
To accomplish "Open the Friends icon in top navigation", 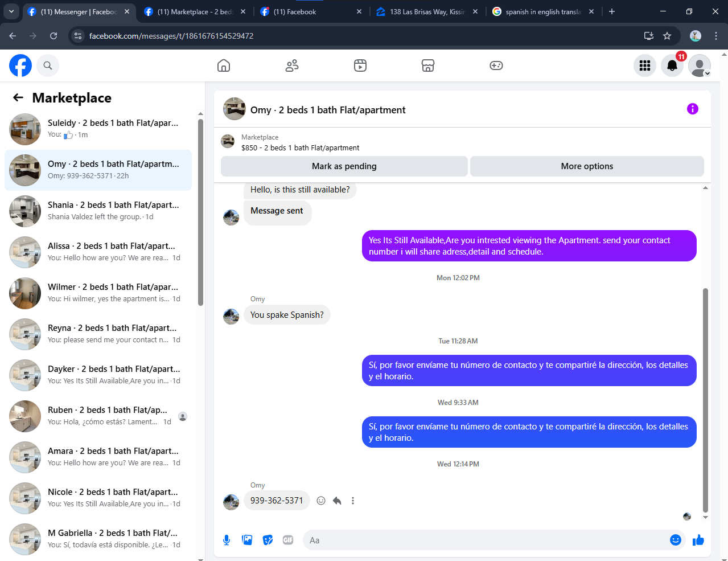I will pyautogui.click(x=292, y=65).
